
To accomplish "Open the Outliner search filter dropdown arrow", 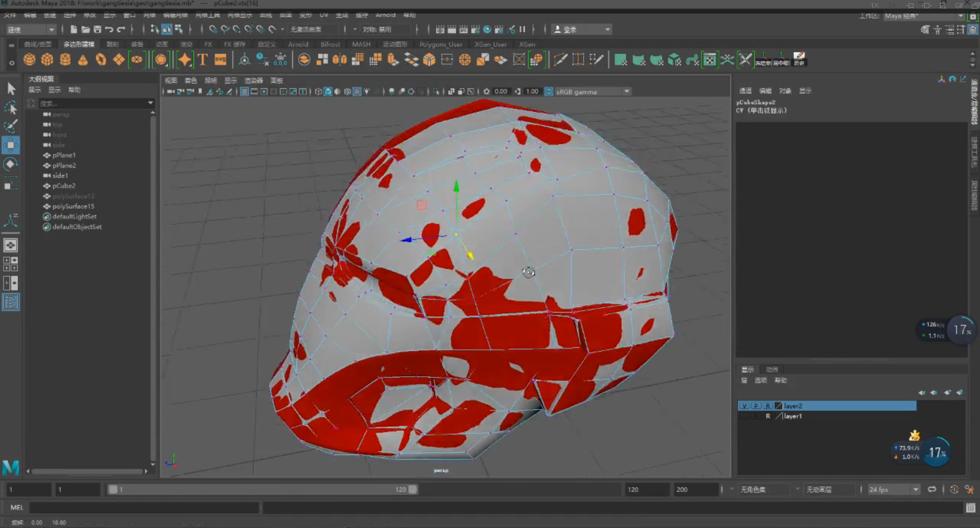I will click(x=150, y=103).
